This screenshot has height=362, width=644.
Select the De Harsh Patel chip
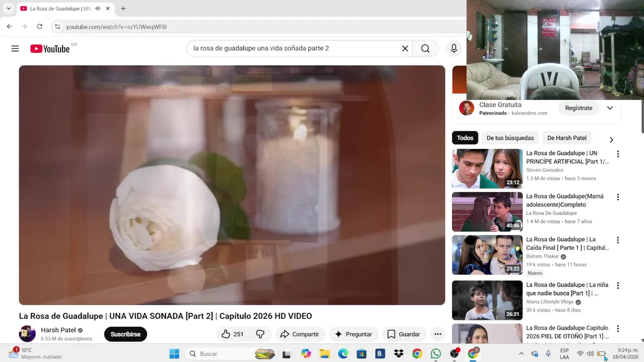567,138
